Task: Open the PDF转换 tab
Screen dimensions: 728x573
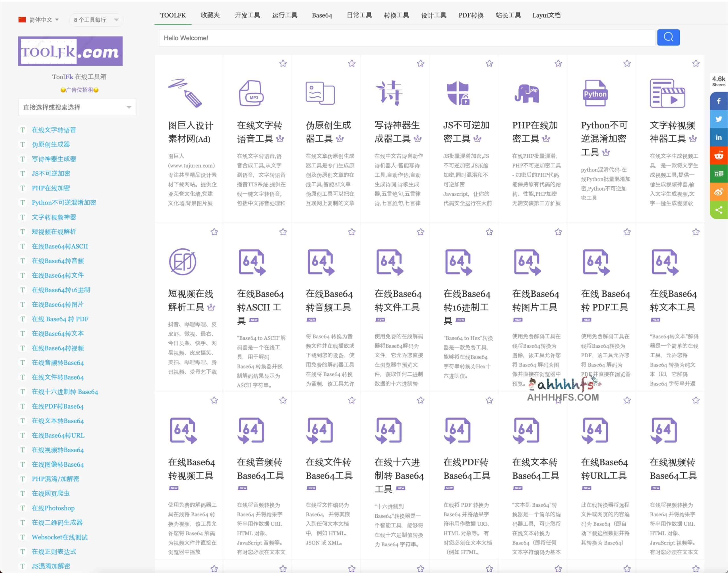Action: coord(471,15)
